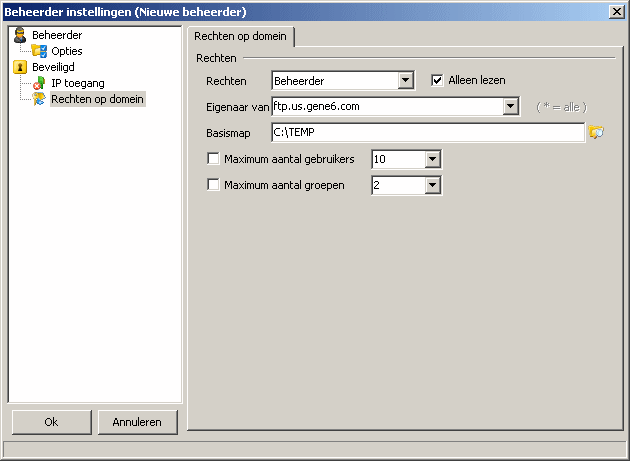Select Beheerder tree item
The height and width of the screenshot is (461, 630).
coord(57,35)
